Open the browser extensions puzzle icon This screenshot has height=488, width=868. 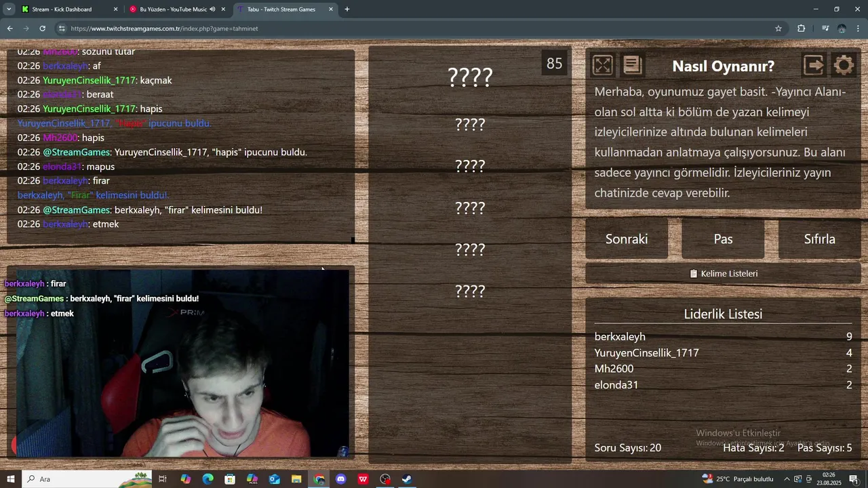(802, 28)
